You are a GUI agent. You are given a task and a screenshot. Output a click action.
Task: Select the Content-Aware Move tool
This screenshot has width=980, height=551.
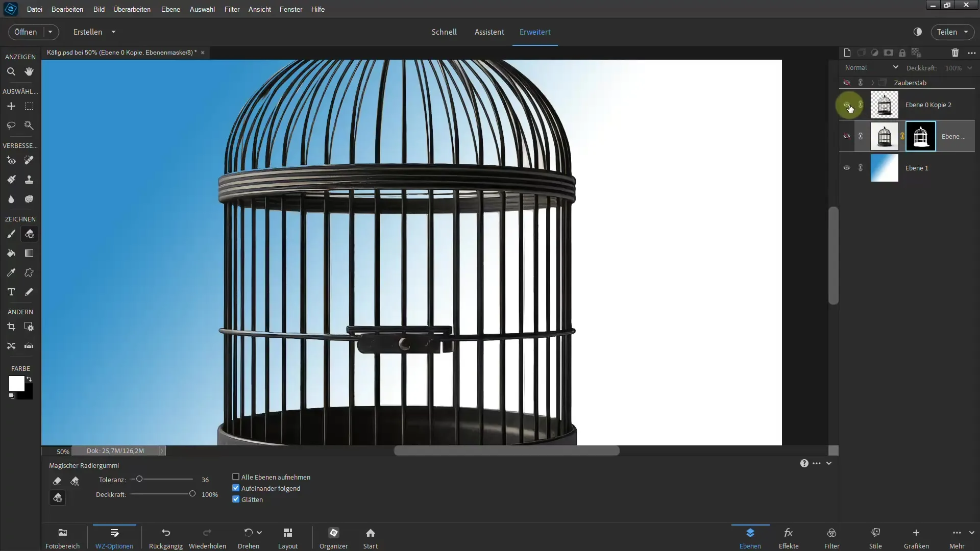point(11,346)
